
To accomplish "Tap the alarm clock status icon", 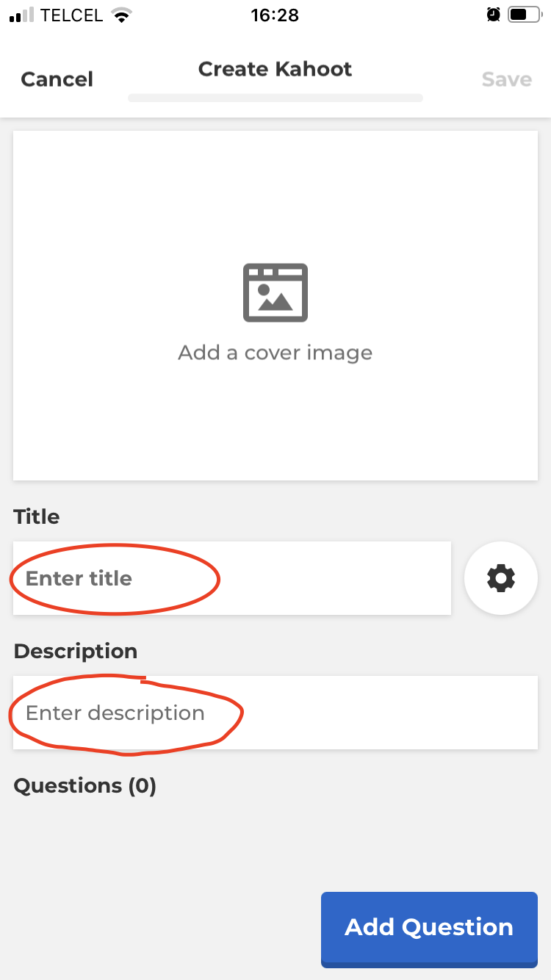I will 494,15.
